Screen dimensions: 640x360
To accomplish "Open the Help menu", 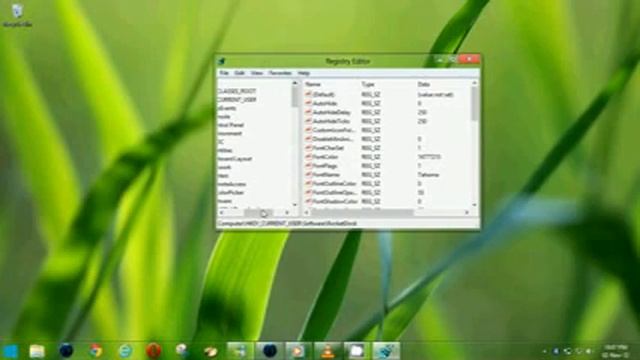I will [x=303, y=73].
